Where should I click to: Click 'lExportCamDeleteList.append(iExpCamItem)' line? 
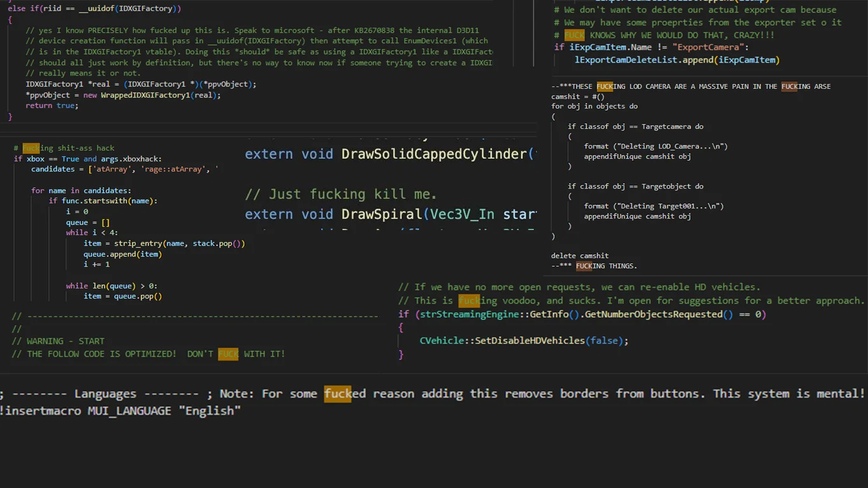click(x=677, y=60)
